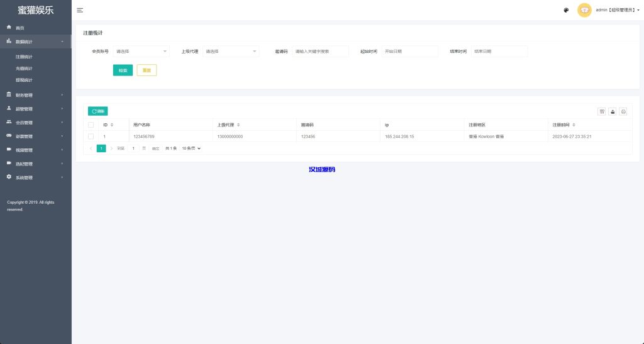Click the green 检索 search button
The width and height of the screenshot is (644, 344).
click(x=123, y=70)
